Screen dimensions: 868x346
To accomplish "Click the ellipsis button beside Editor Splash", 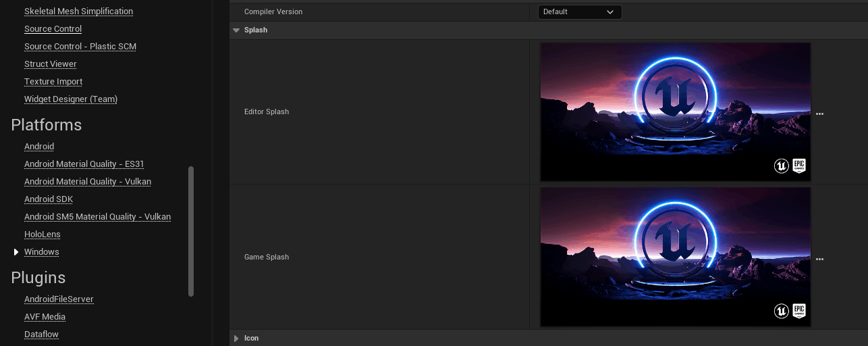I will 819,114.
